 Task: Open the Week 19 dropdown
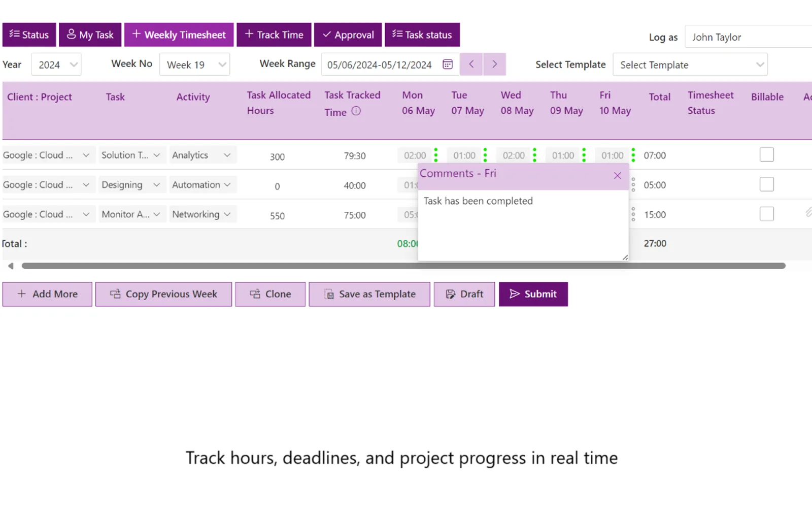[x=195, y=65]
